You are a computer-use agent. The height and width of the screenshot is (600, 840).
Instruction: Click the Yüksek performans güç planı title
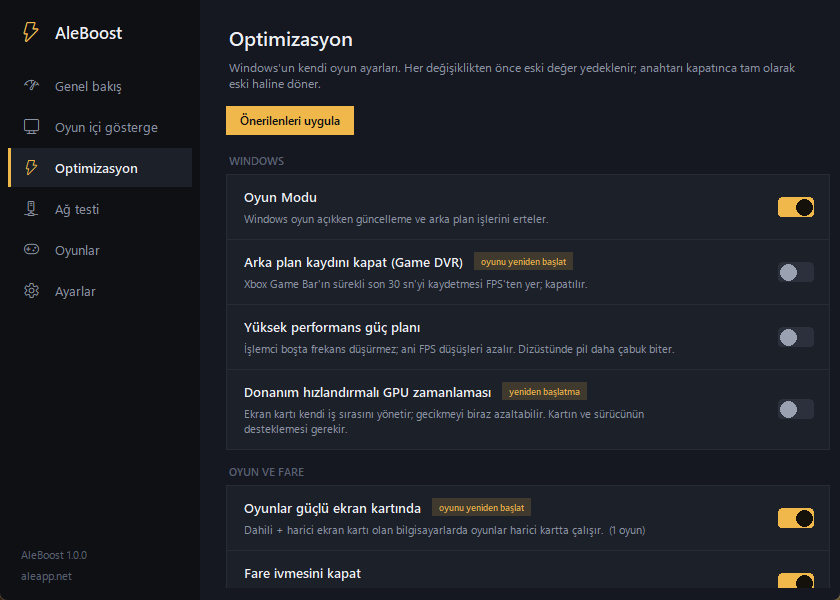pyautogui.click(x=332, y=327)
